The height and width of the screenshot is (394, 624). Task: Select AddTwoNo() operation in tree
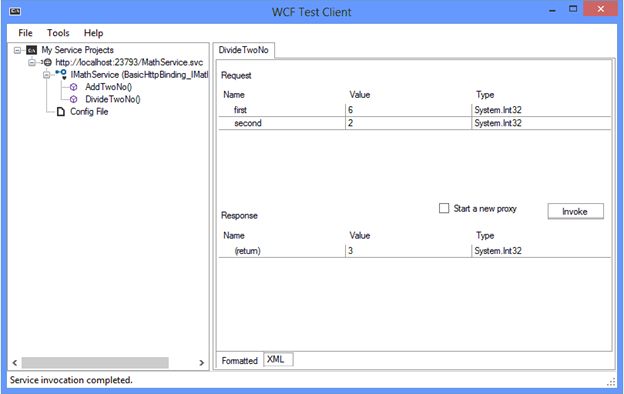coord(109,87)
